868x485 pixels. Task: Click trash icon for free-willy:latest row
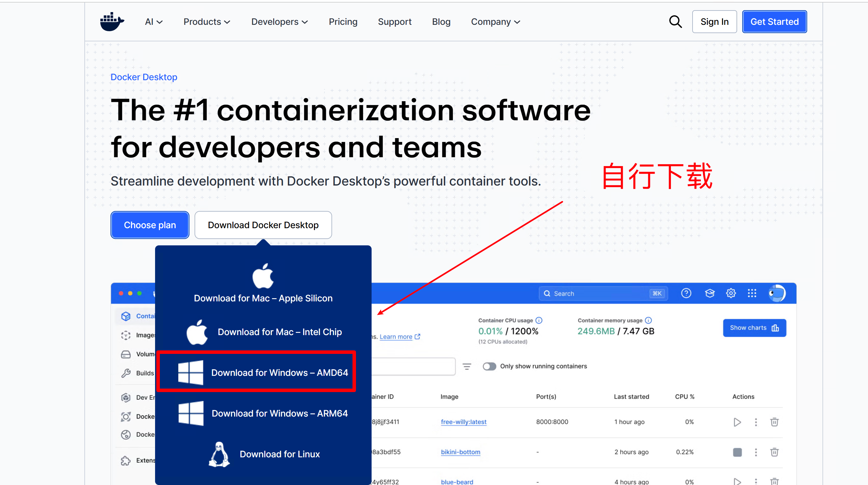[774, 422]
